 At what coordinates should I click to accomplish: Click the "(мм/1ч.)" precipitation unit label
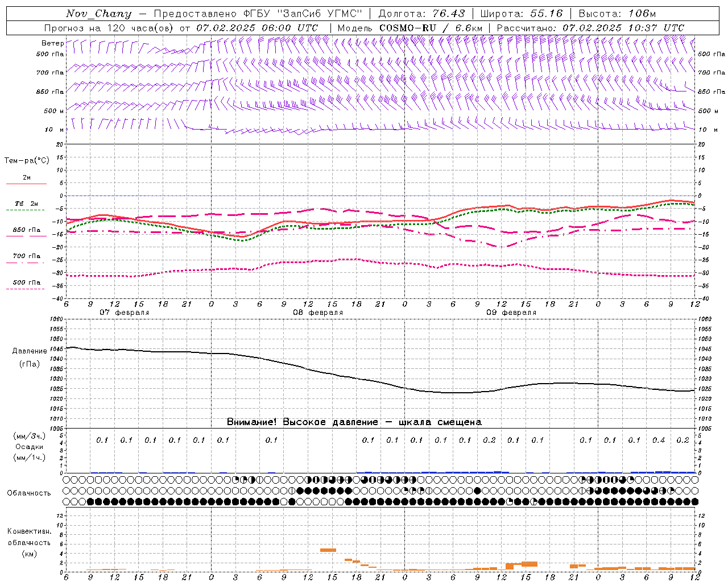[29, 458]
